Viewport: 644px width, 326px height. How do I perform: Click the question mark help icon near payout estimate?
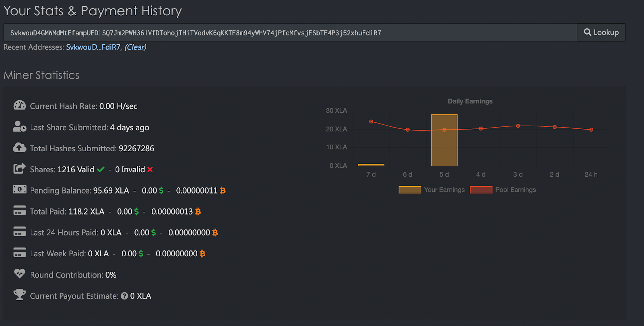[x=124, y=296]
